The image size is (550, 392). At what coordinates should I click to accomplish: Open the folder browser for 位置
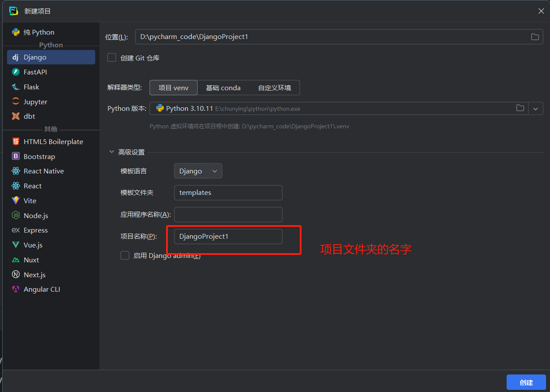pos(535,37)
